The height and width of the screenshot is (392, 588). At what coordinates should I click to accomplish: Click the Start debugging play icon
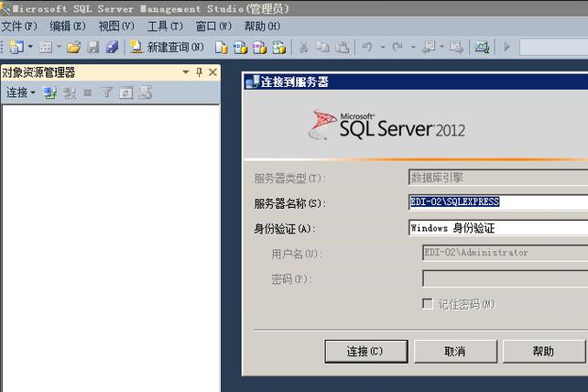[507, 47]
